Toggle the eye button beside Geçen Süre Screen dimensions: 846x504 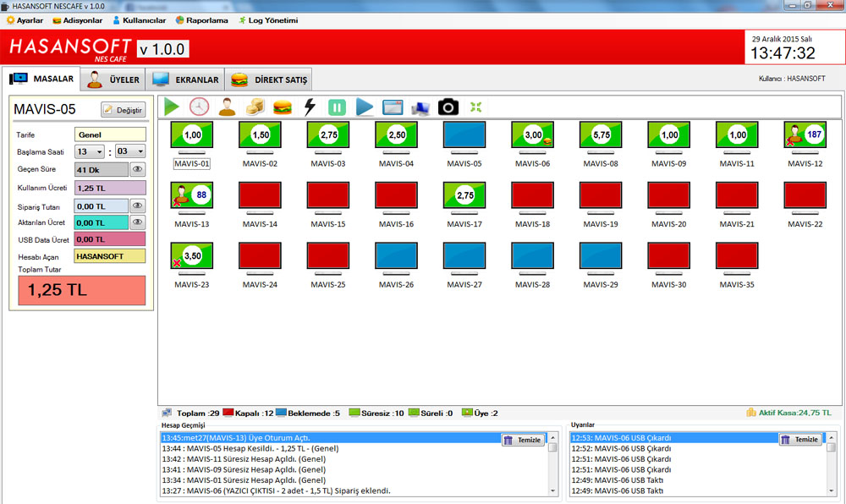(x=138, y=169)
